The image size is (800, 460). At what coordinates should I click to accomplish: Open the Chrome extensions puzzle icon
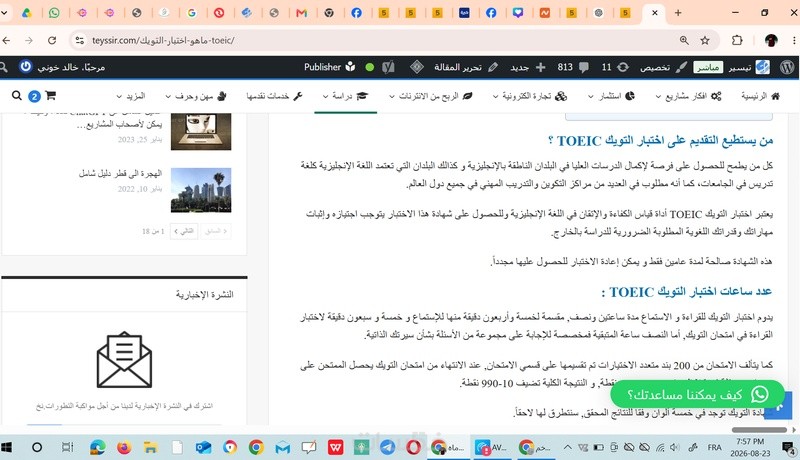737,40
